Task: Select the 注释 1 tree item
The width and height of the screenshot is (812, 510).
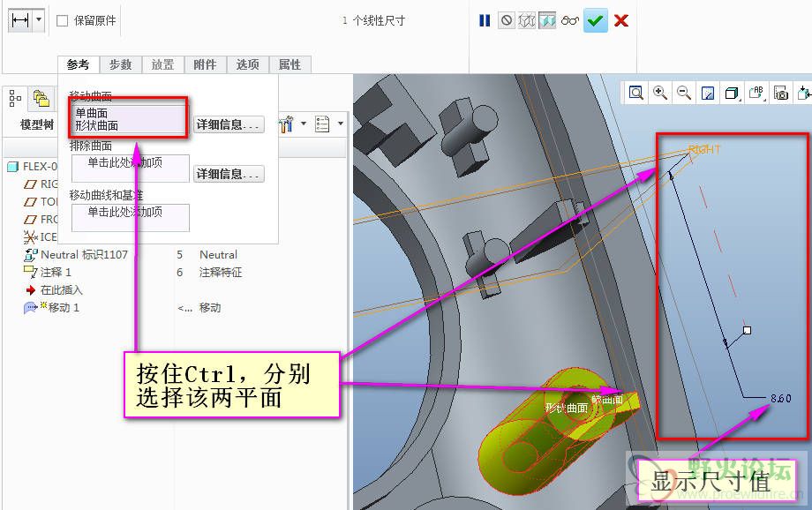Action: coord(48,273)
